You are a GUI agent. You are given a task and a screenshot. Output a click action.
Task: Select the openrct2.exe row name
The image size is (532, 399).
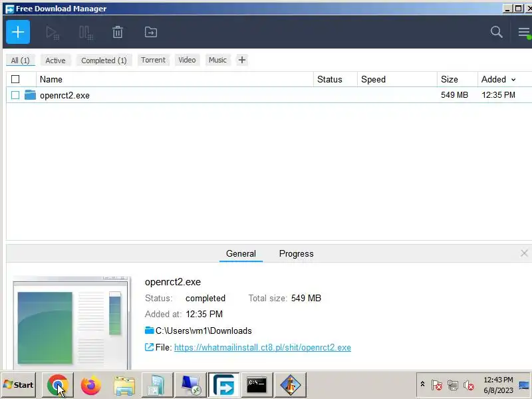pyautogui.click(x=65, y=95)
